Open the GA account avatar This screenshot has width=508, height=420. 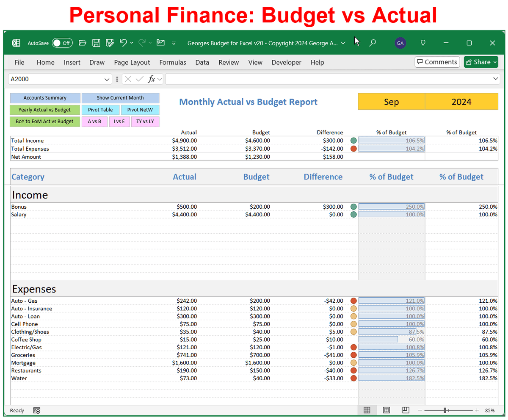click(400, 43)
